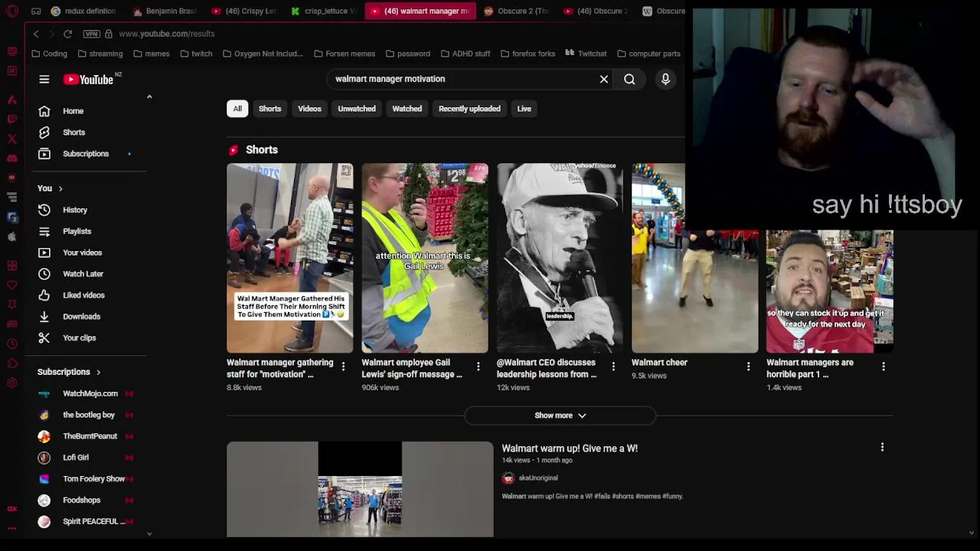Viewport: 980px width, 551px height.
Task: Select the All filter chip
Action: [237, 109]
